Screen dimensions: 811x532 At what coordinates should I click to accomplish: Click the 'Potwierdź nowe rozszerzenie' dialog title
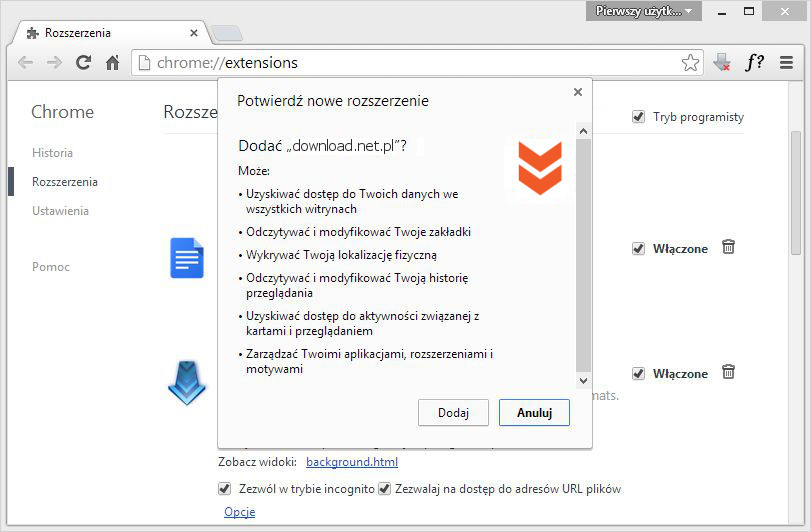(x=333, y=101)
